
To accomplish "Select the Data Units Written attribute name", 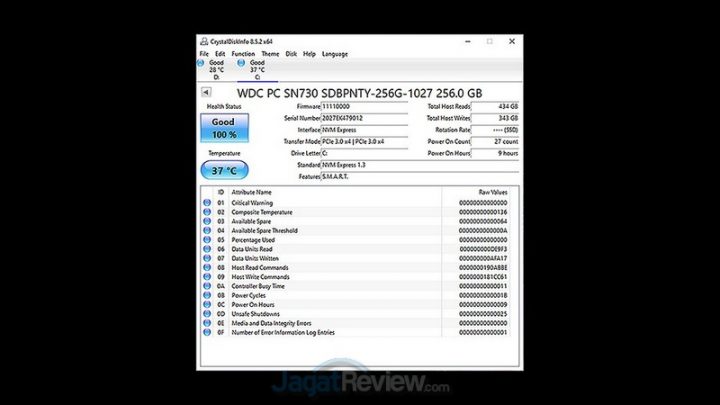I will 255,258.
